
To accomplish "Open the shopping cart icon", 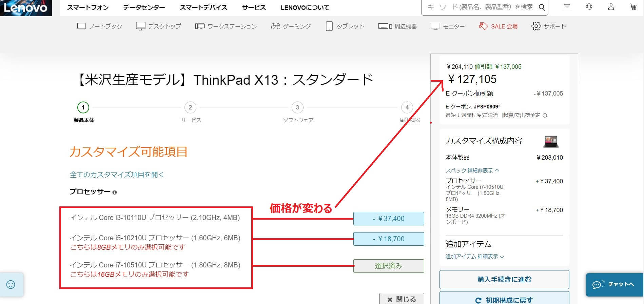I will coord(633,7).
